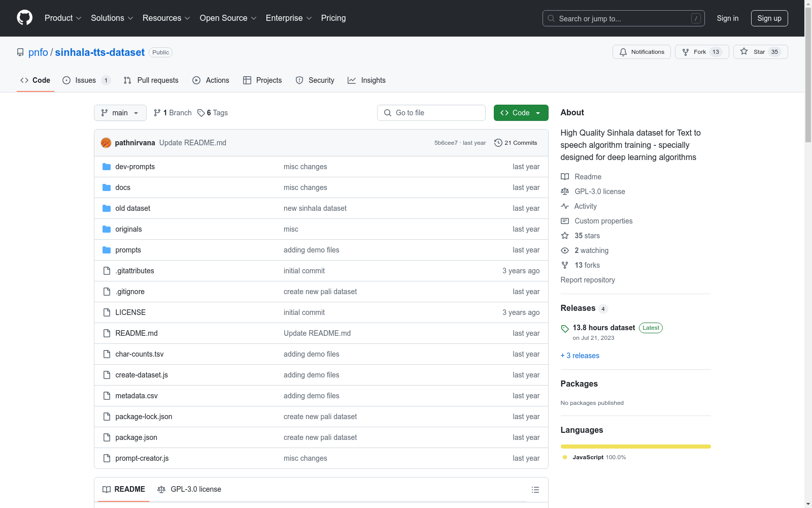Click the star icon beside 35 stars

click(x=565, y=236)
